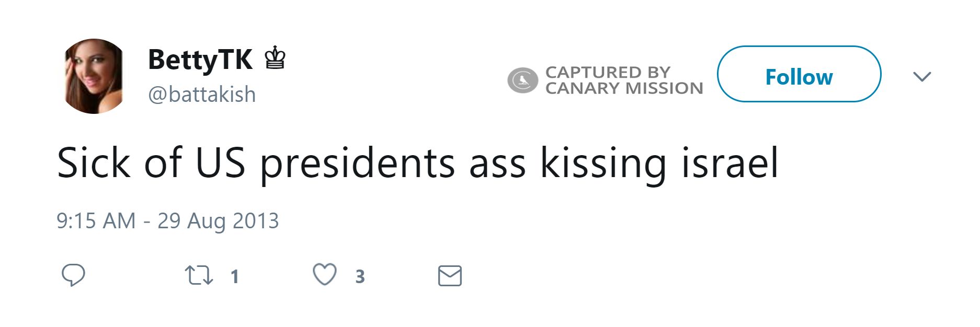The height and width of the screenshot is (327, 980).
Task: View the retweet count of 1
Action: 235,276
